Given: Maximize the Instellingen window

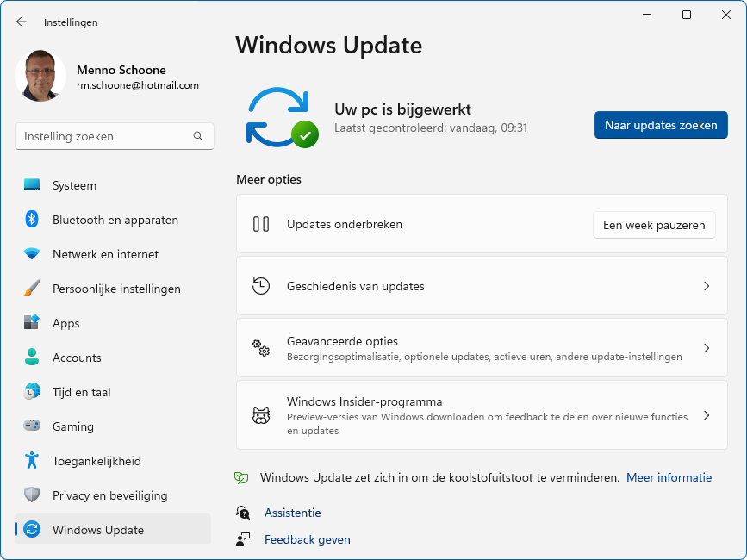Looking at the screenshot, I should pyautogui.click(x=687, y=15).
